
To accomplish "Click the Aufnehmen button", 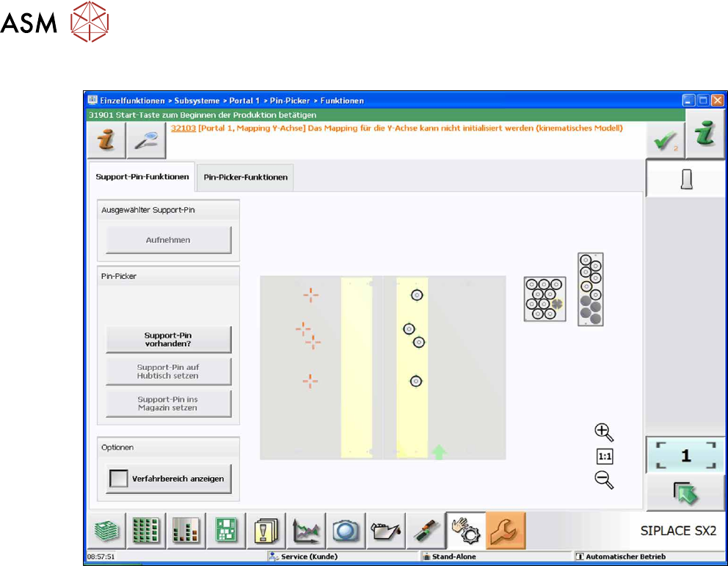I will pos(169,240).
